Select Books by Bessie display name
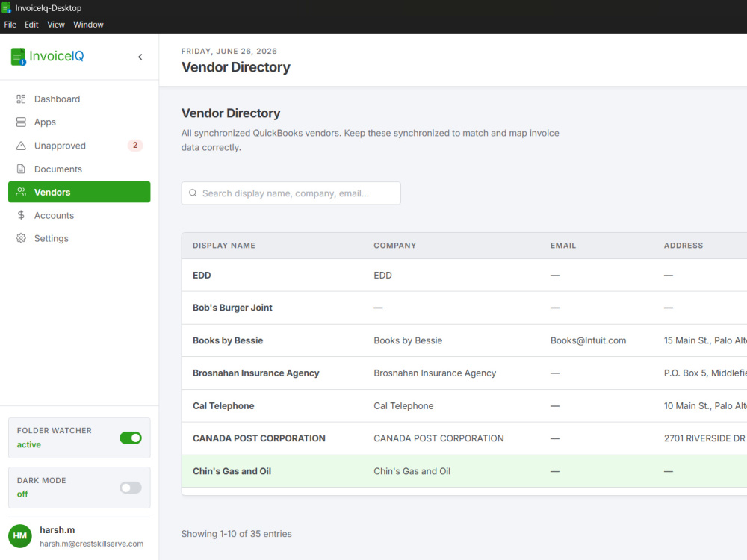This screenshot has width=747, height=560. (228, 340)
